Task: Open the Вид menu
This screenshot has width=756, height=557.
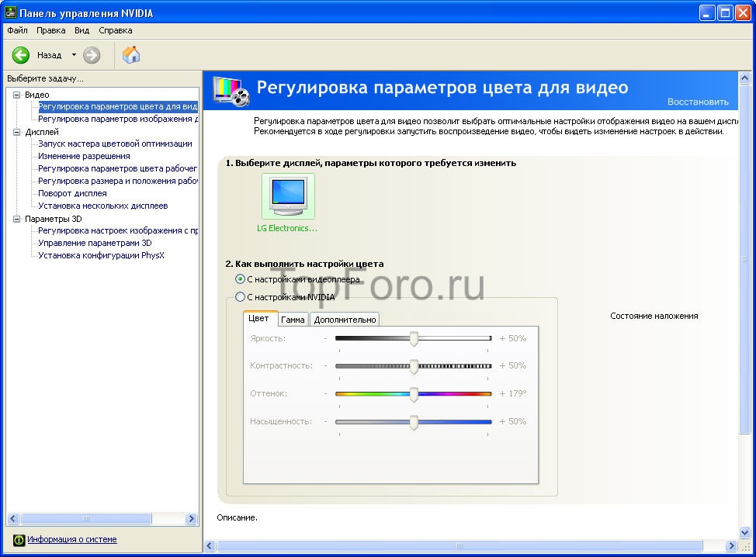Action: (82, 30)
